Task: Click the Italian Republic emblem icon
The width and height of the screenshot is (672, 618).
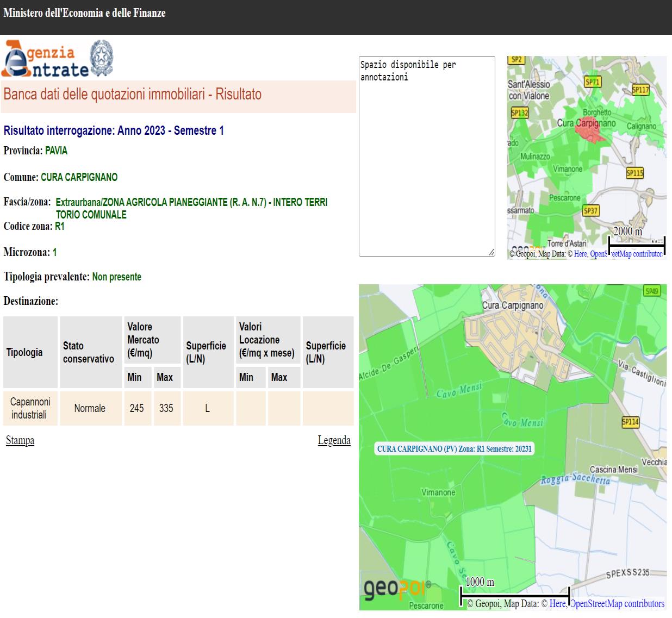Action: tap(102, 58)
